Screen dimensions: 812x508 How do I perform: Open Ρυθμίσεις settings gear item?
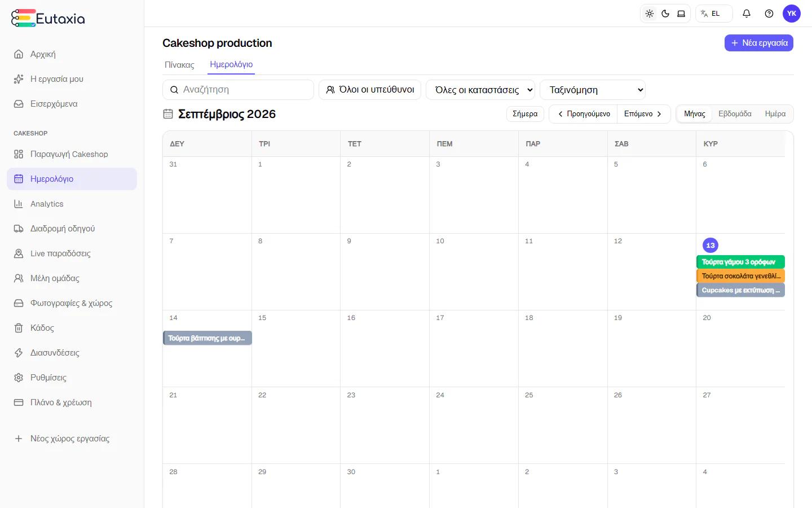(72, 378)
